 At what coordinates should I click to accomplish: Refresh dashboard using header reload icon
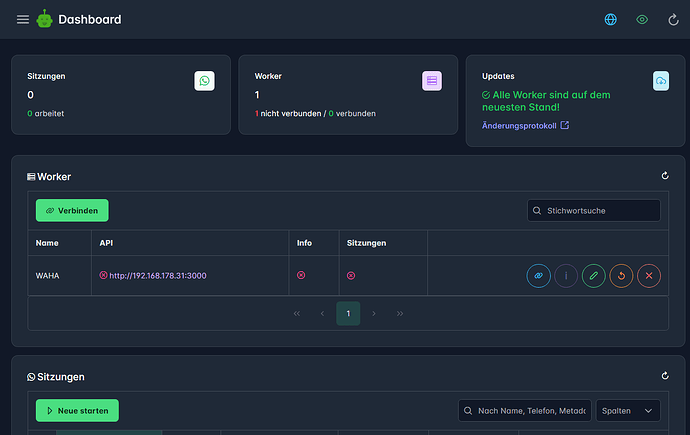[x=673, y=19]
